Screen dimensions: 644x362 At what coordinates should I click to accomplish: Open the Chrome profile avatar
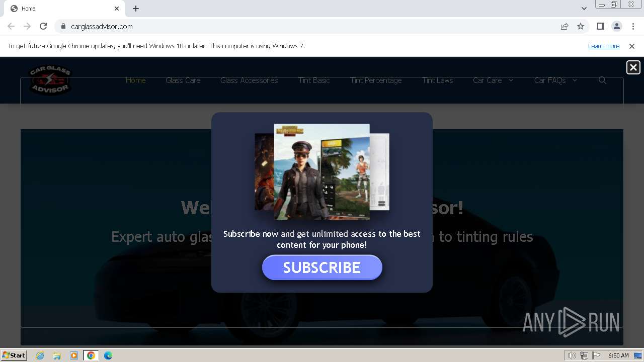pyautogui.click(x=616, y=26)
